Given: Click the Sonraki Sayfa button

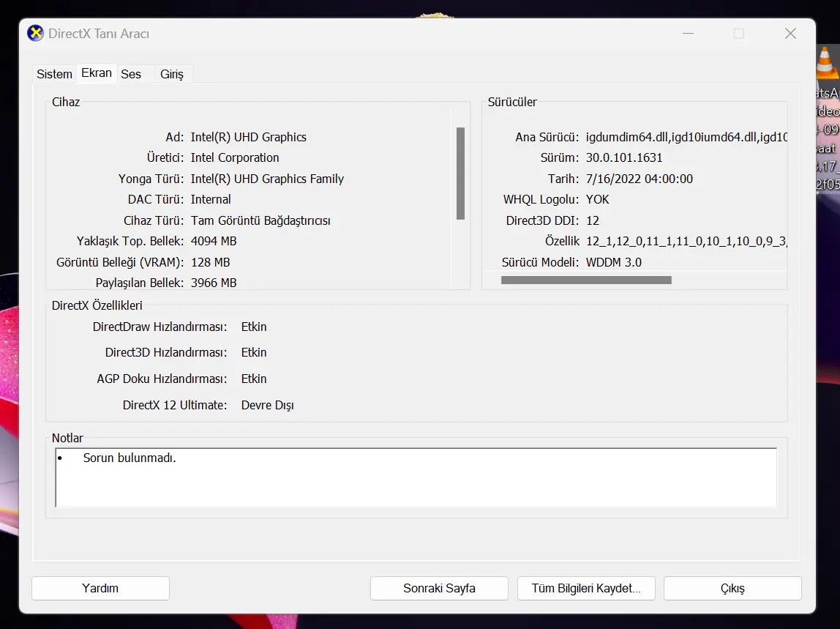Looking at the screenshot, I should tap(439, 588).
